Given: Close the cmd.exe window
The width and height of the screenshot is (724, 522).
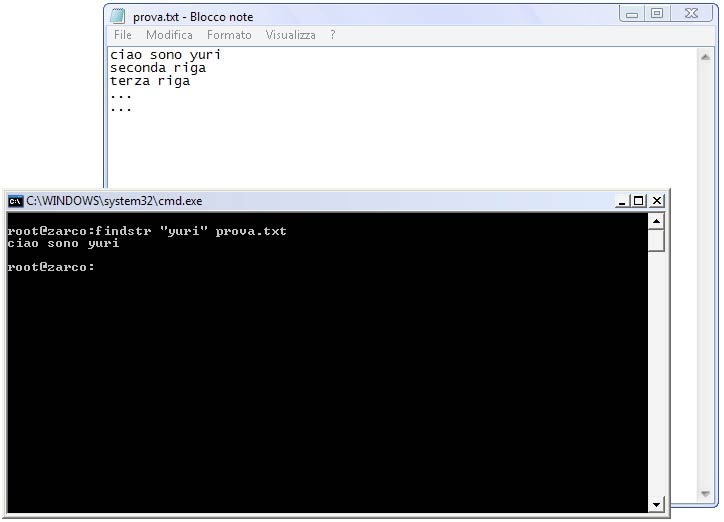Looking at the screenshot, I should pyautogui.click(x=657, y=201).
